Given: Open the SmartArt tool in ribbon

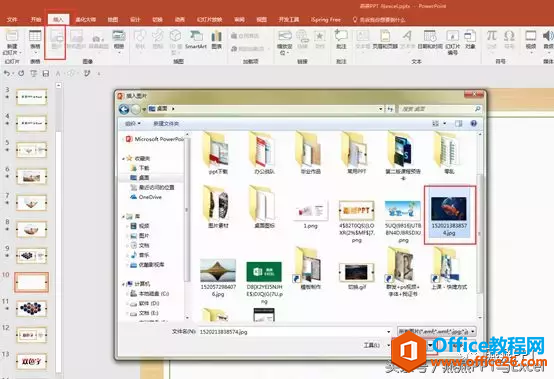Looking at the screenshot, I should coord(195,40).
